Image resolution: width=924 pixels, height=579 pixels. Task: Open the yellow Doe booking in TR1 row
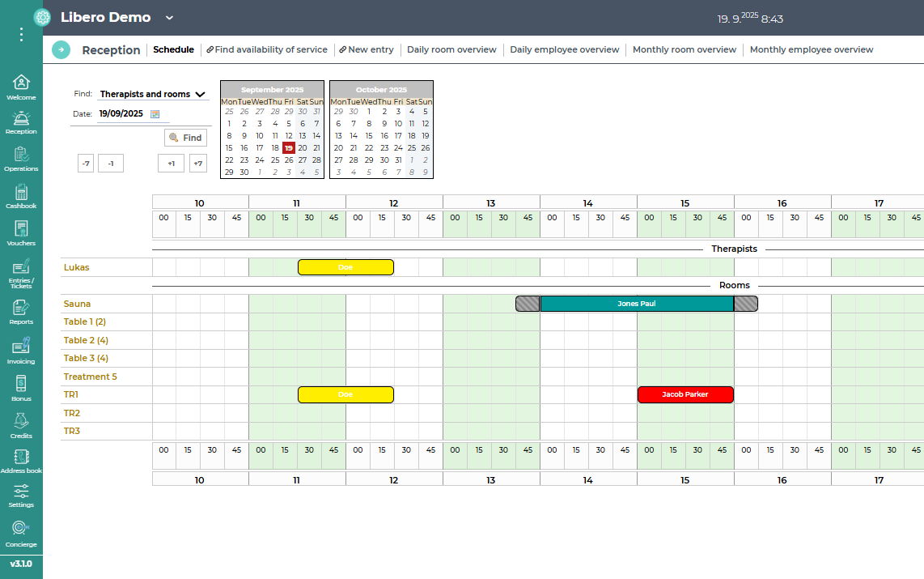(x=346, y=394)
